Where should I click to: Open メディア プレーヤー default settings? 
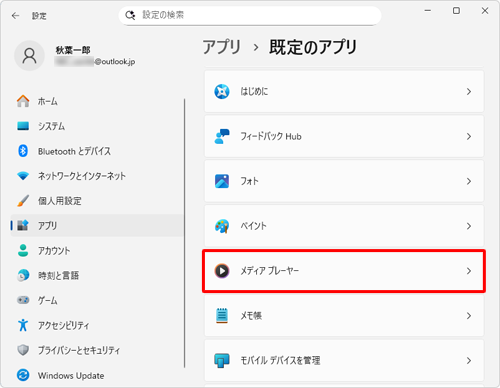(344, 271)
